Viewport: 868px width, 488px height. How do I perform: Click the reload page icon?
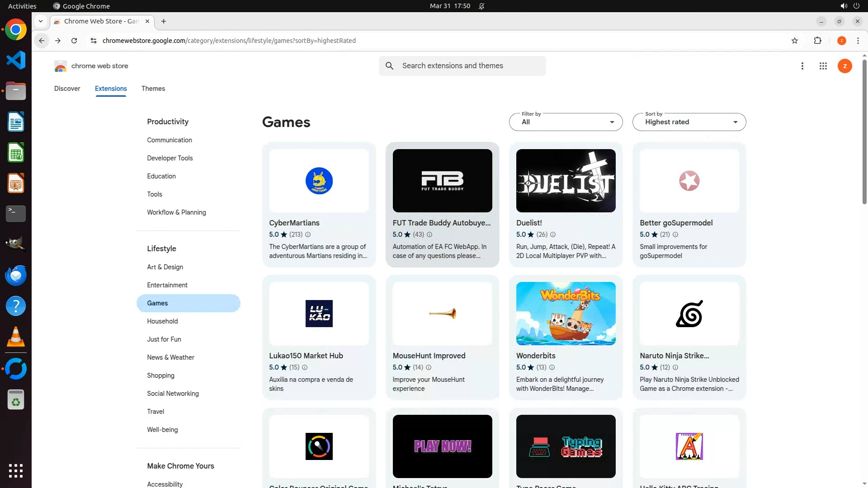click(74, 41)
